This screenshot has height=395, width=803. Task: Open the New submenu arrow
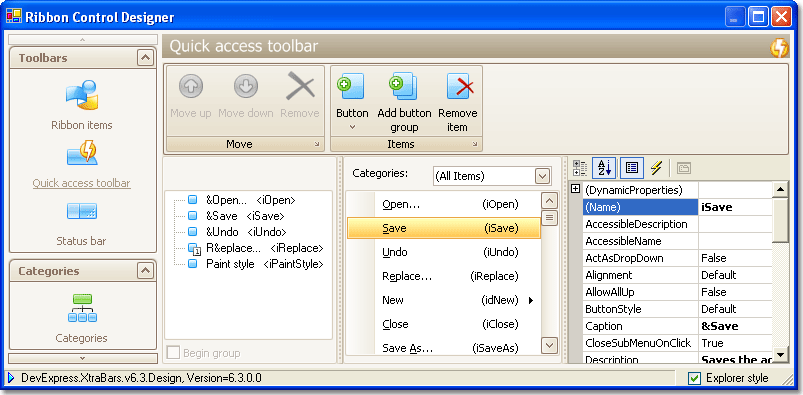point(531,301)
